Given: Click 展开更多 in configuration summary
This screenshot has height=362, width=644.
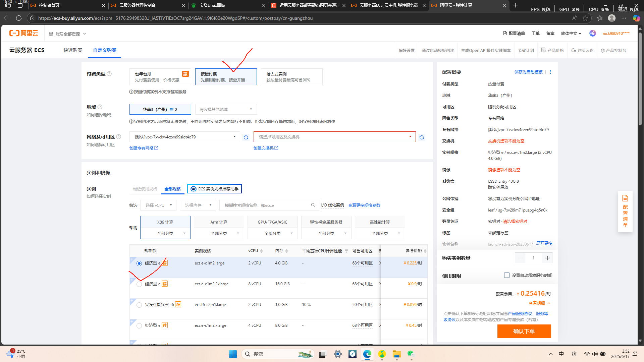Looking at the screenshot, I should [x=544, y=243].
